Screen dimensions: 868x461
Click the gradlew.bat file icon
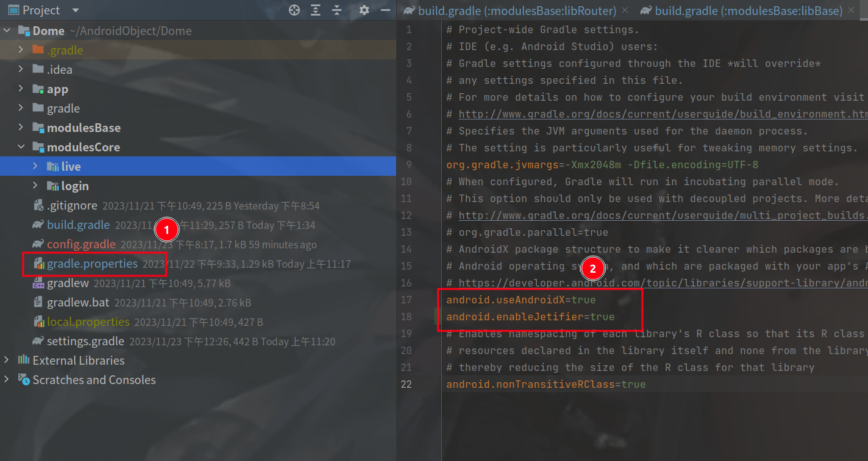[37, 302]
